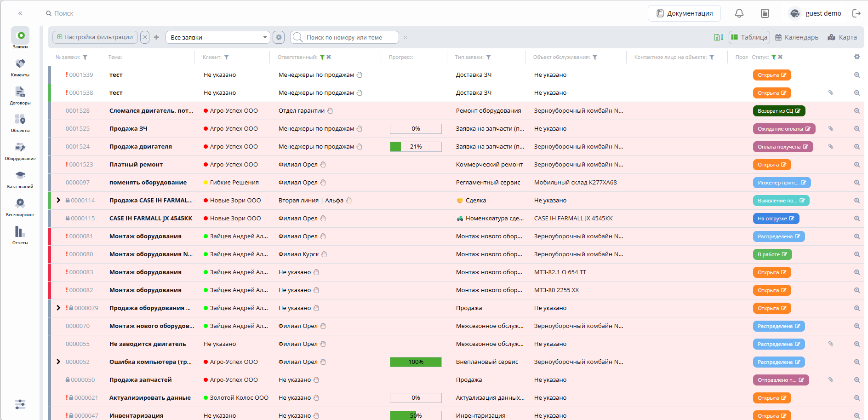Filter by № заявки column
This screenshot has height=420, width=868.
pos(85,58)
